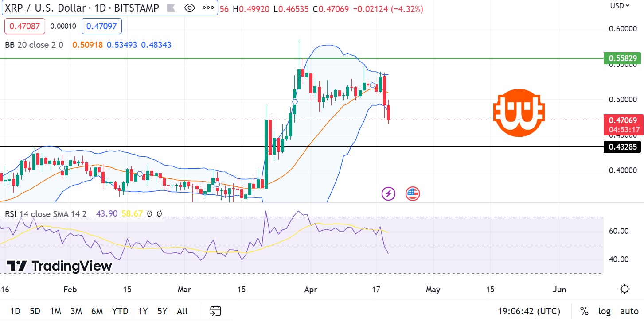Click the BB lower value 0.48343

tap(156, 45)
